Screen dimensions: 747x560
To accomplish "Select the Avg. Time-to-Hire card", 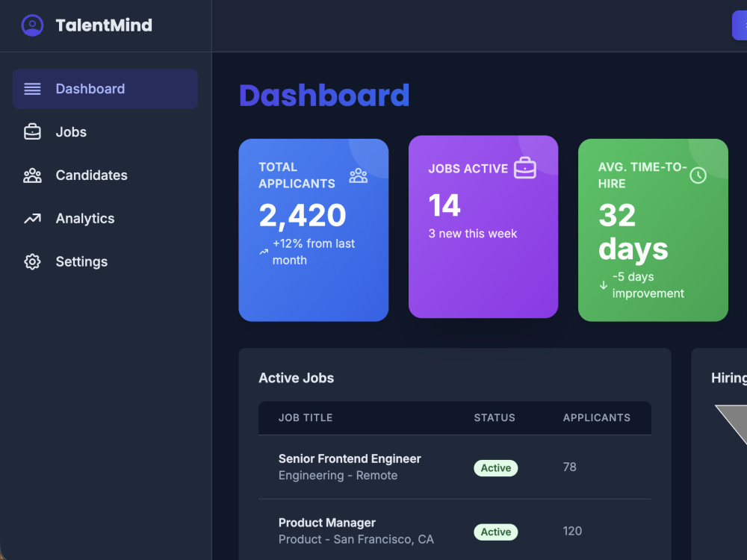I will click(653, 230).
